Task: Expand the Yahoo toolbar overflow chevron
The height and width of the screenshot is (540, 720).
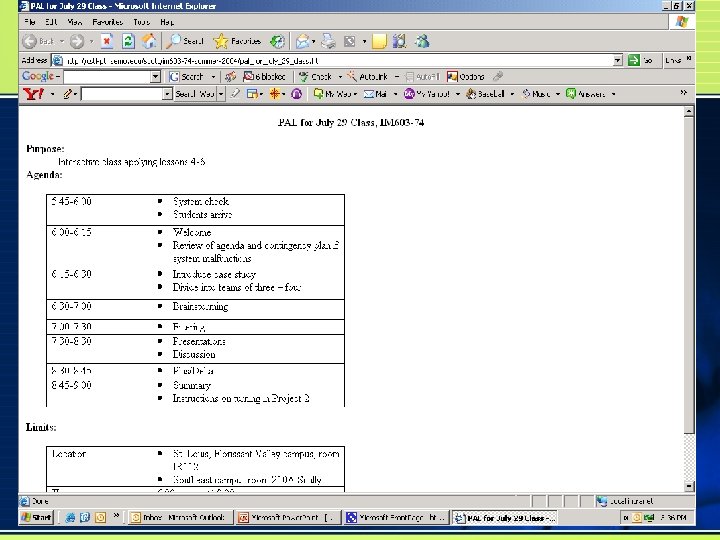Action: [x=684, y=92]
